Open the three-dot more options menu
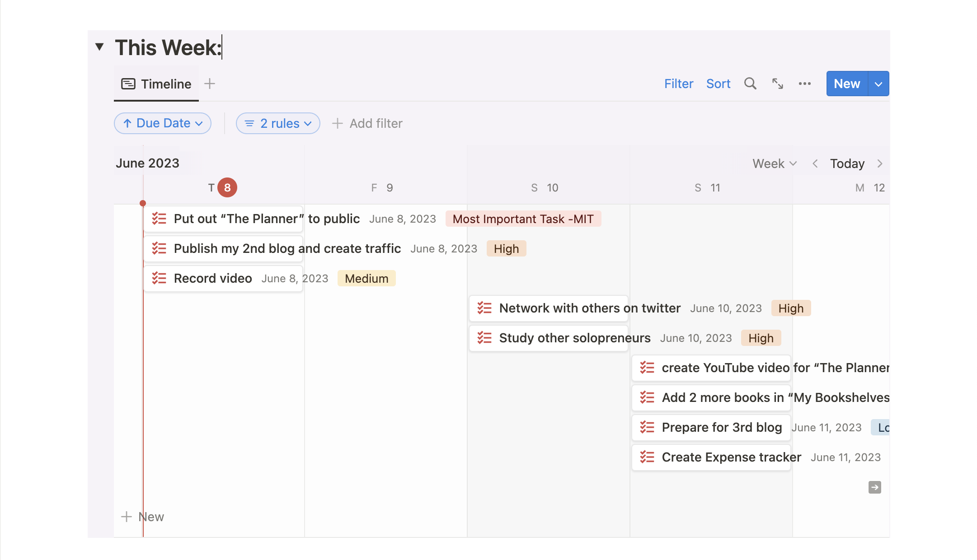The image size is (977, 560). click(x=804, y=84)
